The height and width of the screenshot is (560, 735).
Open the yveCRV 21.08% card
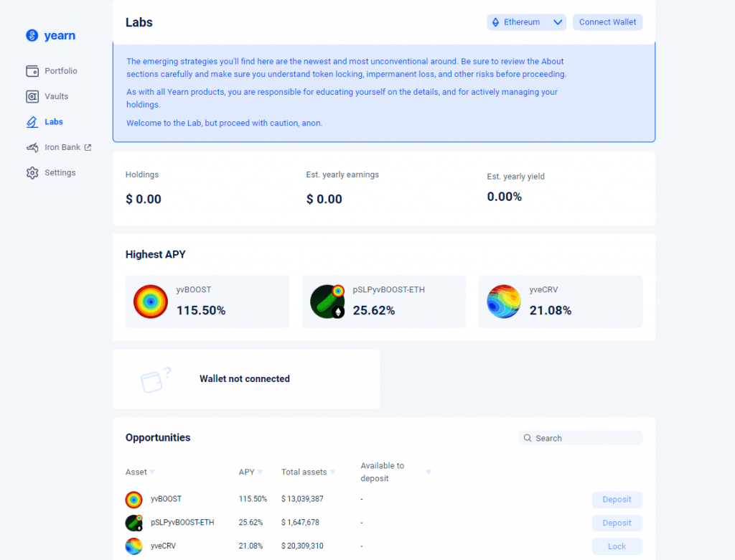click(561, 302)
